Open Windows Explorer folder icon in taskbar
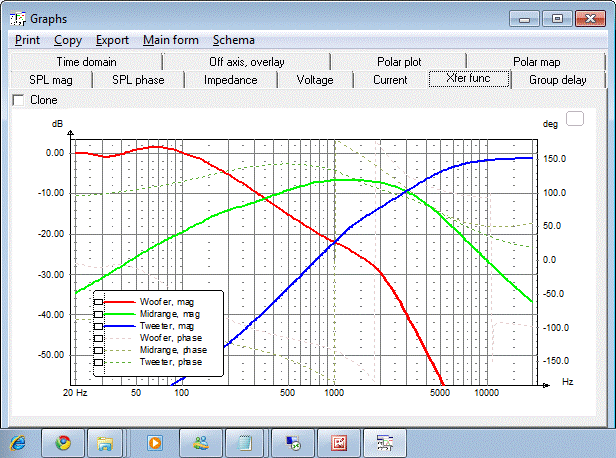This screenshot has height=458, width=616. pos(105,443)
